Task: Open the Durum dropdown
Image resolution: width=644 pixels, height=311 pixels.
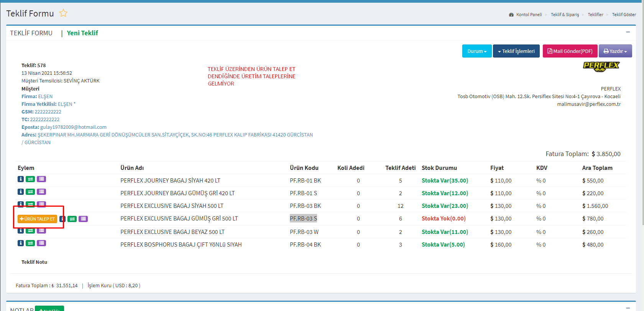Action: tap(476, 51)
